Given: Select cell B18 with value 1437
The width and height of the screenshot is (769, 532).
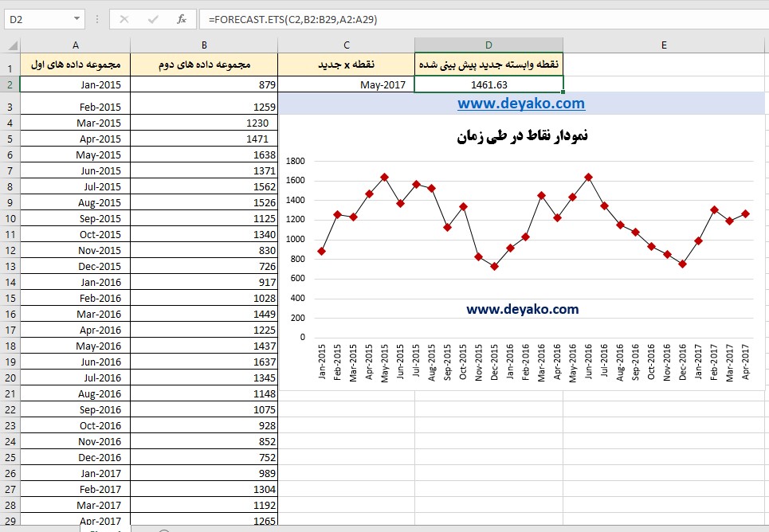Looking at the screenshot, I should tap(204, 346).
